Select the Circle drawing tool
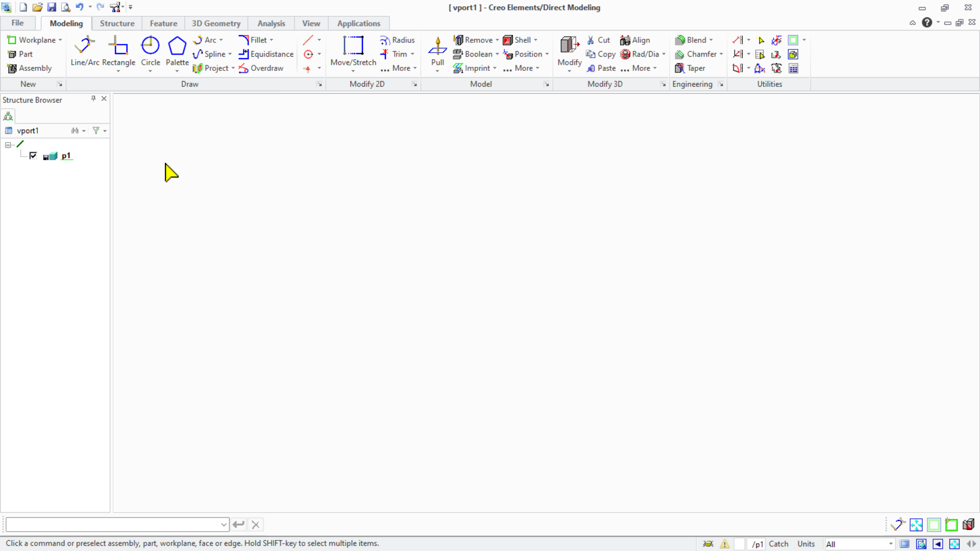 (150, 51)
